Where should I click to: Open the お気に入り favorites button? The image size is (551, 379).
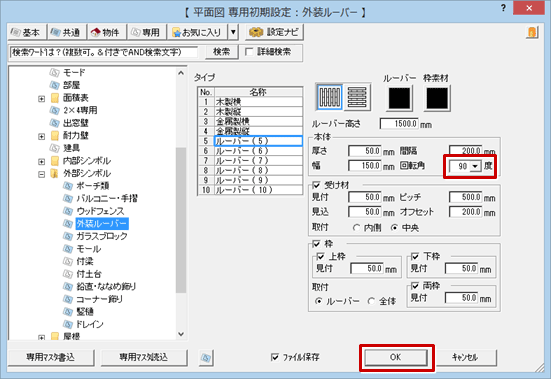[197, 32]
